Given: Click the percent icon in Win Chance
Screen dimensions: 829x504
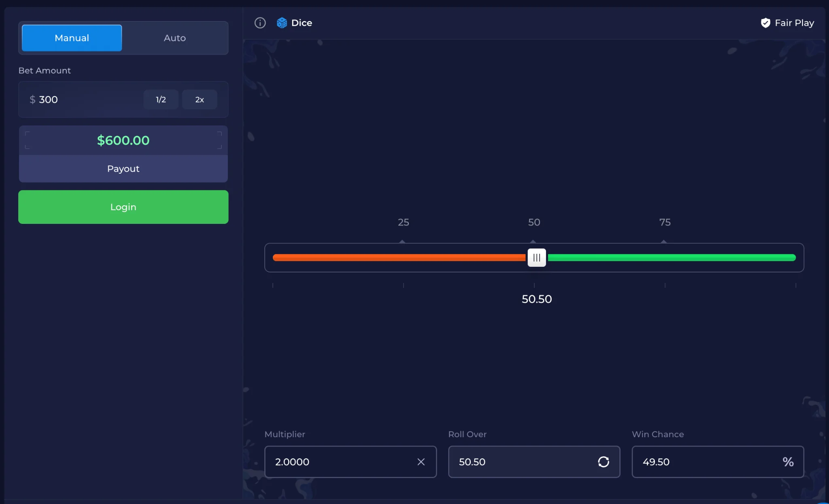Looking at the screenshot, I should click(788, 462).
